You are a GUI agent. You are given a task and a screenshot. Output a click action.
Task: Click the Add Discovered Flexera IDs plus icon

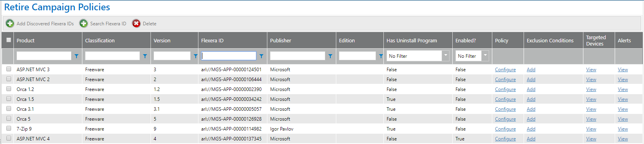pos(10,24)
